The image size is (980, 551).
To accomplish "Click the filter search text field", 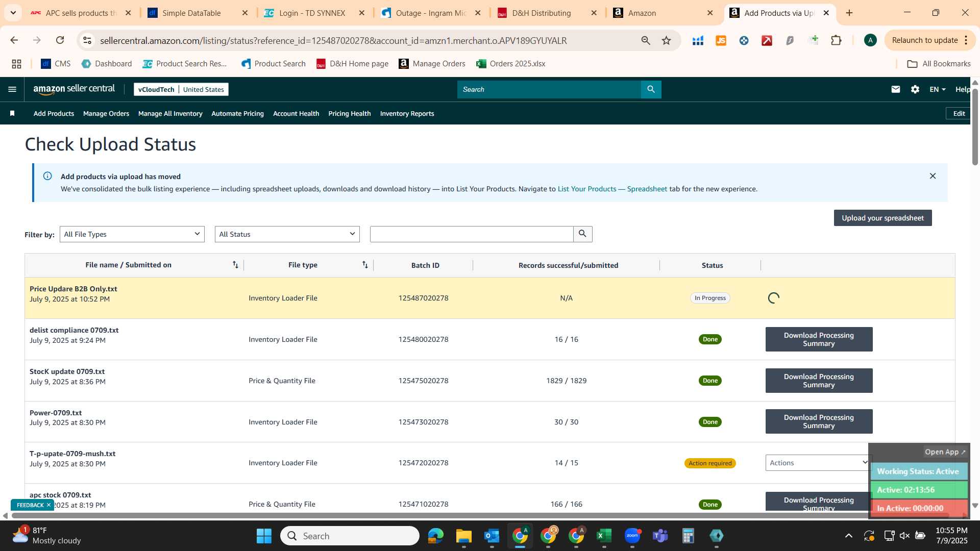I will pyautogui.click(x=472, y=234).
